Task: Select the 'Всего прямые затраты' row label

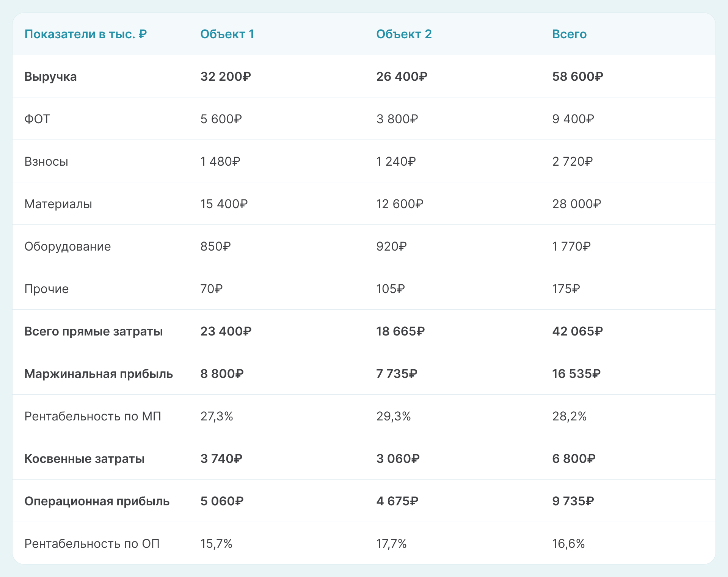Action: (93, 331)
